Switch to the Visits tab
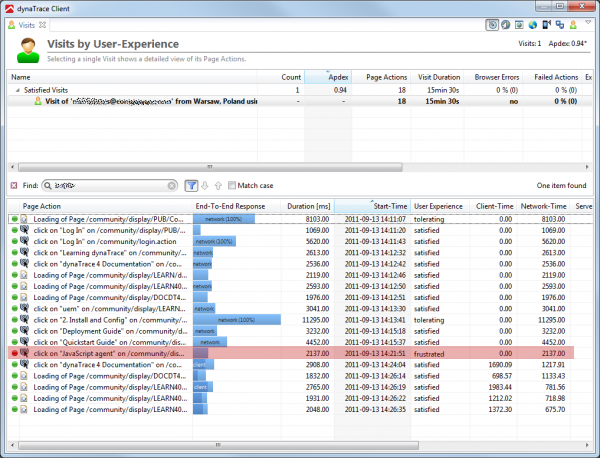The width and height of the screenshot is (600, 458). point(27,25)
